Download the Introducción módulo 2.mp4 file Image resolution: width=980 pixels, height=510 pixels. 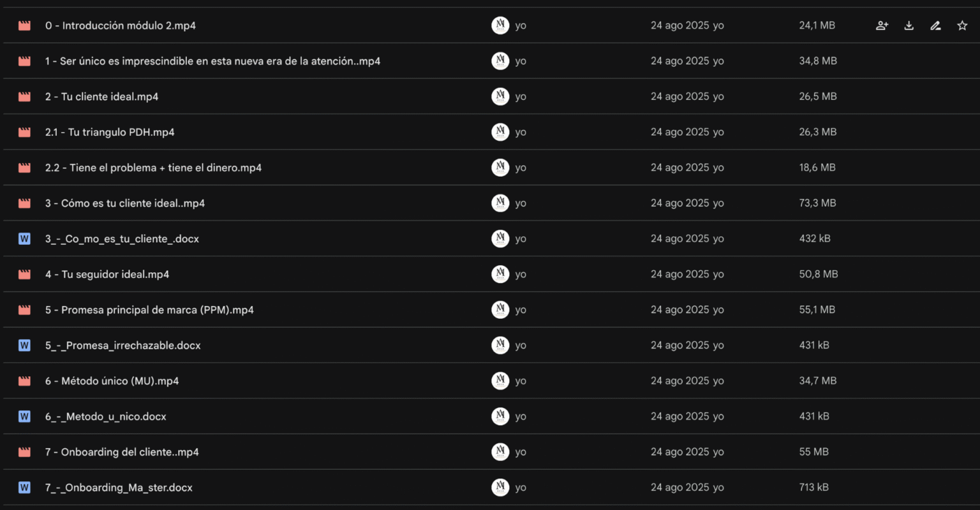(x=909, y=25)
